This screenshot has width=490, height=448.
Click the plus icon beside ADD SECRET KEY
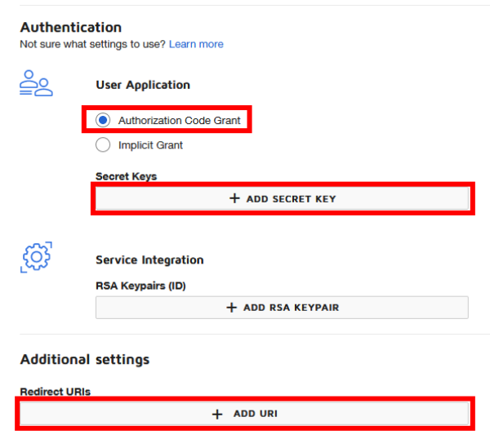click(x=234, y=198)
